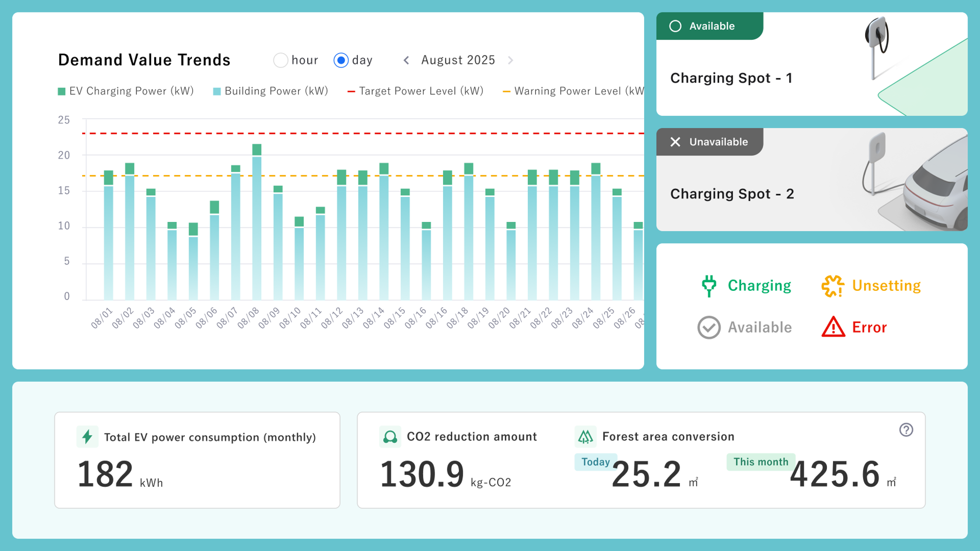Viewport: 980px width, 551px height.
Task: Click the orange Unsetting gear icon
Action: coord(833,286)
